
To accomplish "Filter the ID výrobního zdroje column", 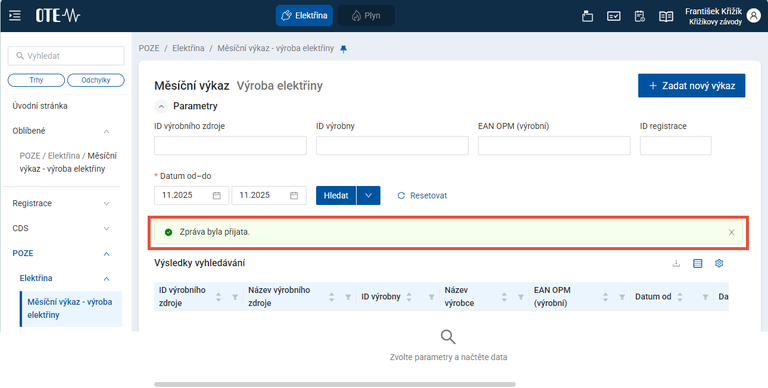I will (x=235, y=297).
